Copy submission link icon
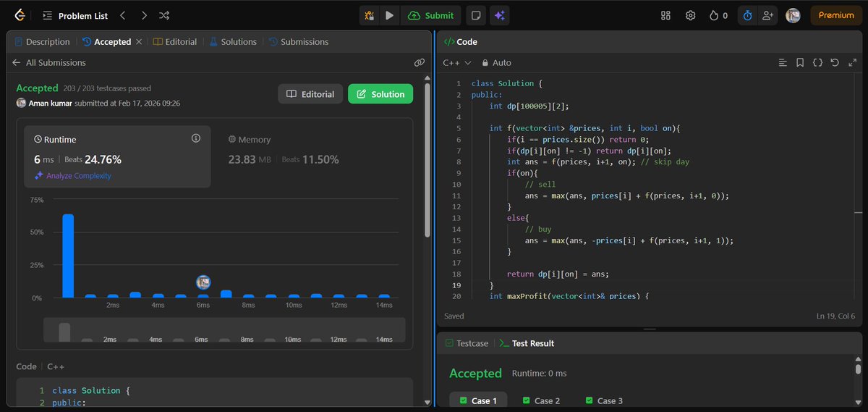The height and width of the screenshot is (412, 868). 419,63
